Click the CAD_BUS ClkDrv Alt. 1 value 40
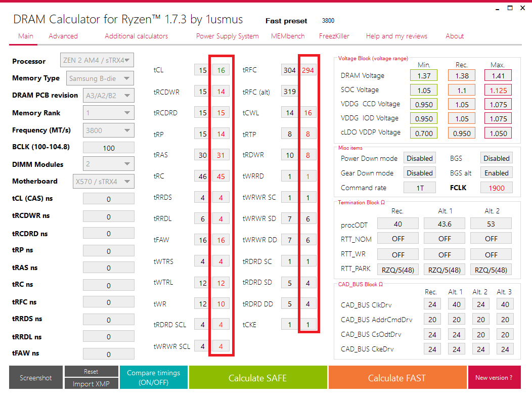The image size is (532, 400). tap(457, 304)
